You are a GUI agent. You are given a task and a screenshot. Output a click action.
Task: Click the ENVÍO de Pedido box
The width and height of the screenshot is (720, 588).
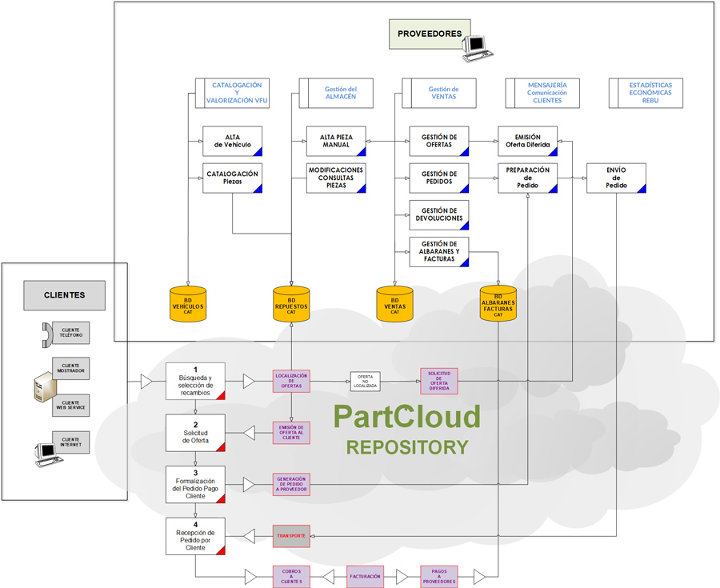pos(616,178)
